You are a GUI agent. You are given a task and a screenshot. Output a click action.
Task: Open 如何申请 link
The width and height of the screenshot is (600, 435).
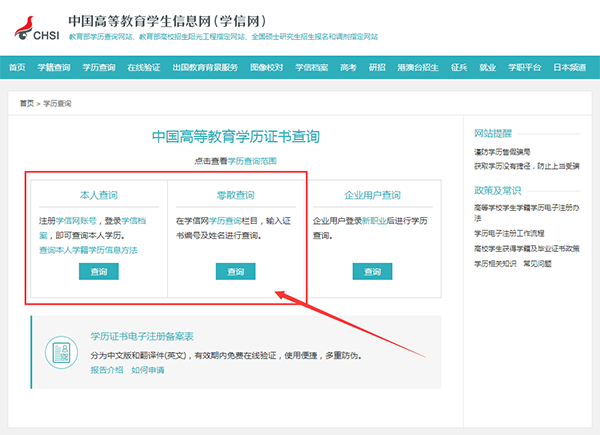coord(148,370)
